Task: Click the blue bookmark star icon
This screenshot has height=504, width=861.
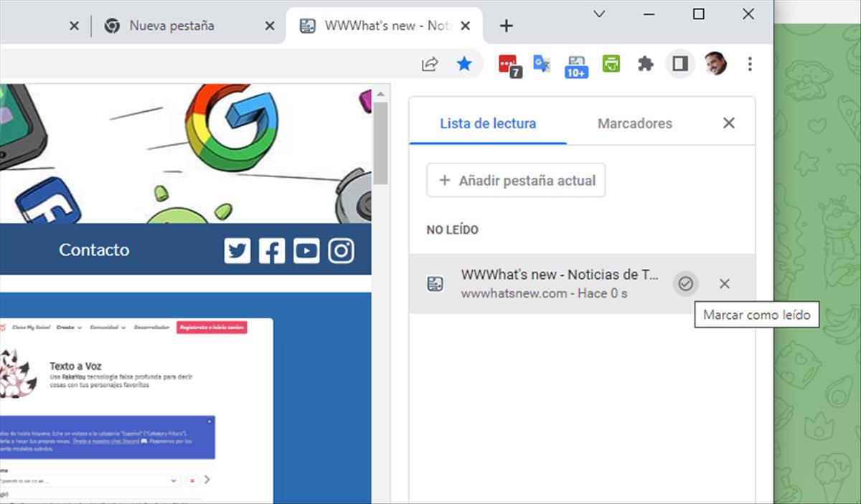Action: pos(464,65)
